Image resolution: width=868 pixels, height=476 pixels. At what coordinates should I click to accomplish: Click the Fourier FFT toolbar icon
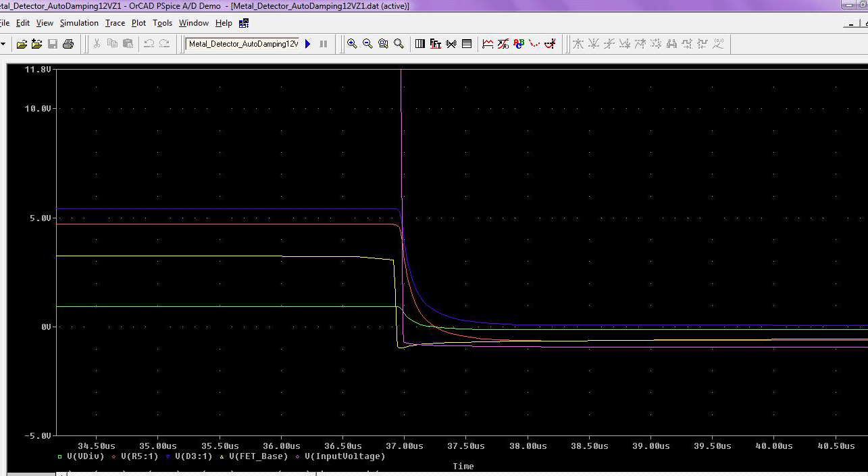[436, 44]
